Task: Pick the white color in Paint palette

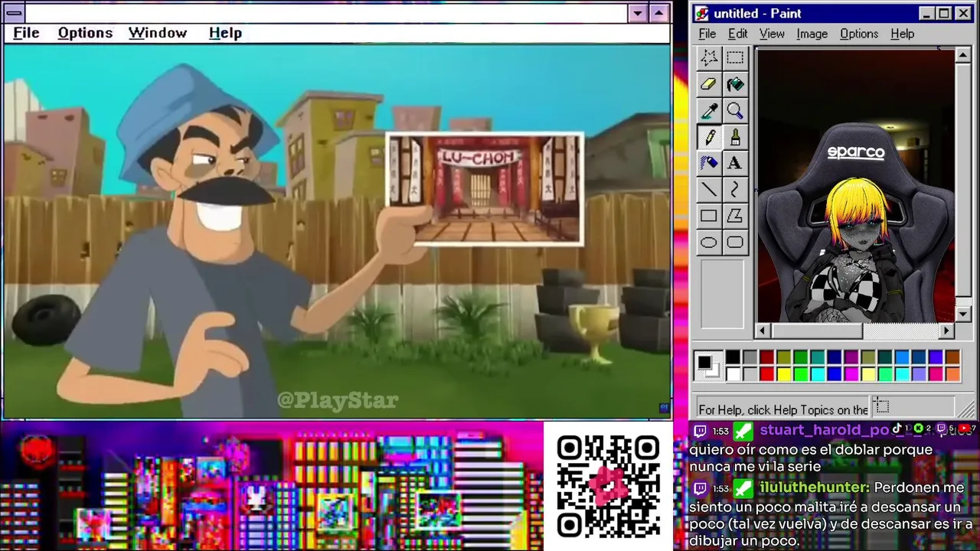Action: coord(733,374)
